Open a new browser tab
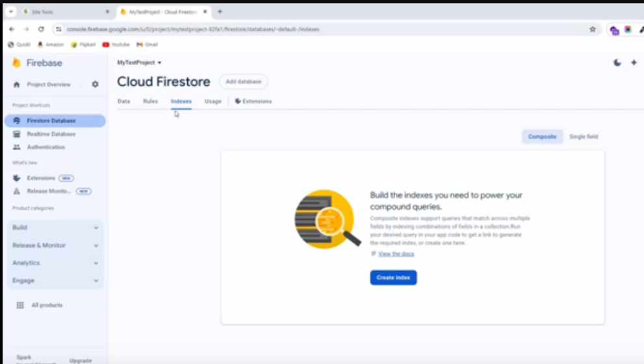The image size is (644, 364). coord(220,12)
